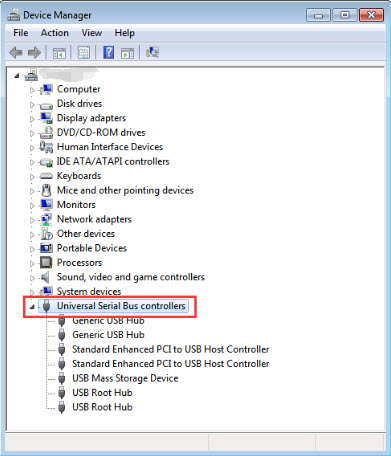Select the first Generic USB Hub entry
The height and width of the screenshot is (456, 391).
click(x=108, y=320)
